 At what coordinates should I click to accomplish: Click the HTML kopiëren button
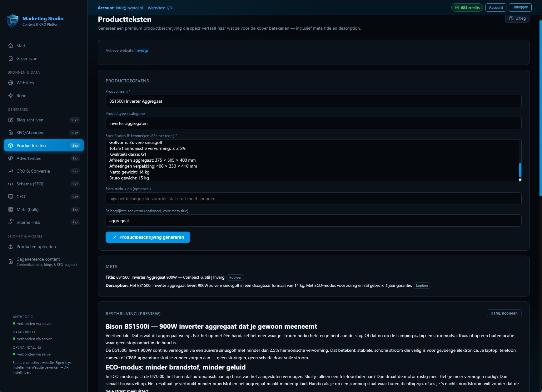click(x=504, y=313)
